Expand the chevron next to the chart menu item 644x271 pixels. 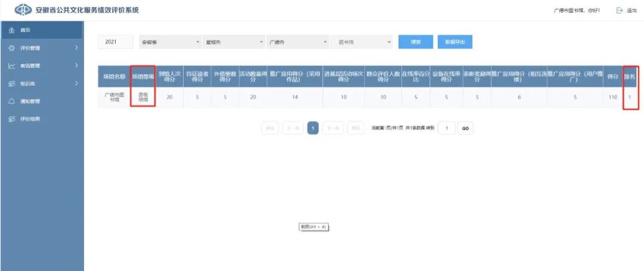76,66
